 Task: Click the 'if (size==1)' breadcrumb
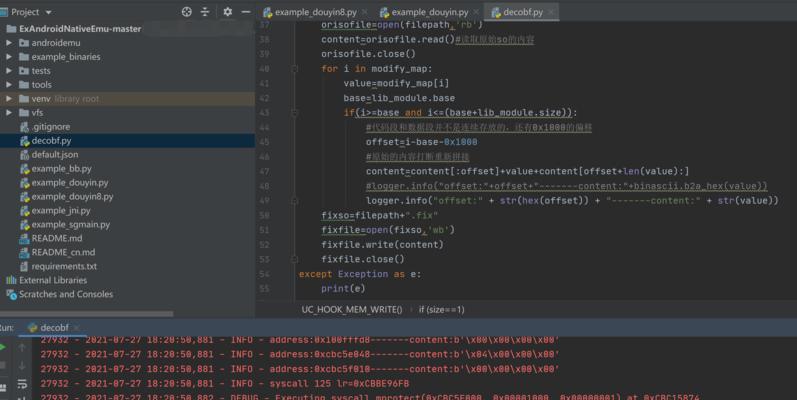tap(441, 310)
